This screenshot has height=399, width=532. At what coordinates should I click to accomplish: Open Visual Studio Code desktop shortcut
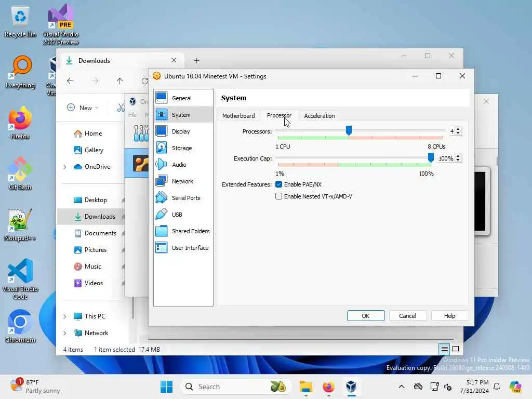20,279
